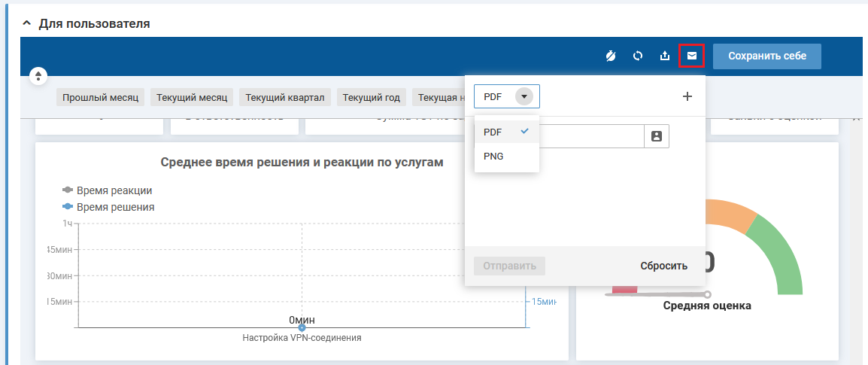Click the 'Сохранить себе' button
The height and width of the screenshot is (365, 868).
coord(766,56)
